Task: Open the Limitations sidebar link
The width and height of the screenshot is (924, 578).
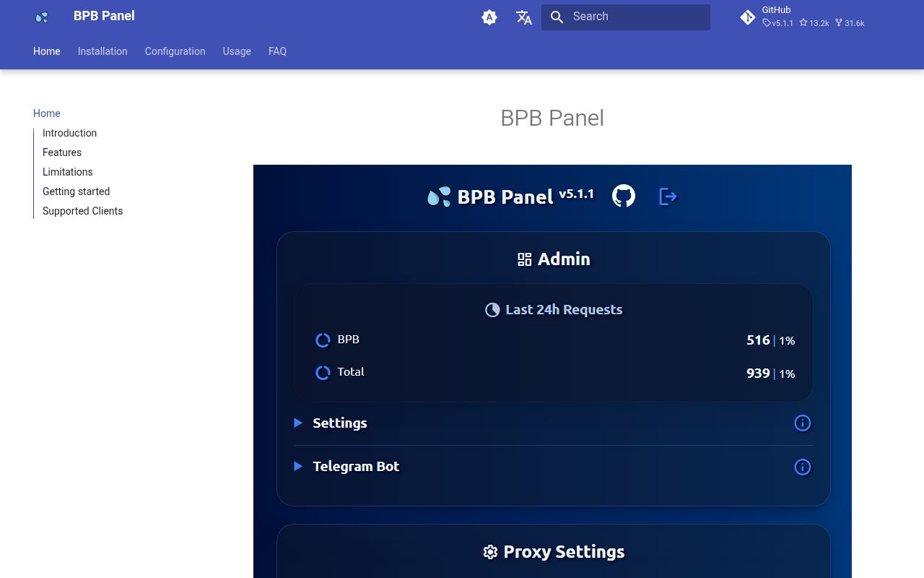Action: [68, 172]
